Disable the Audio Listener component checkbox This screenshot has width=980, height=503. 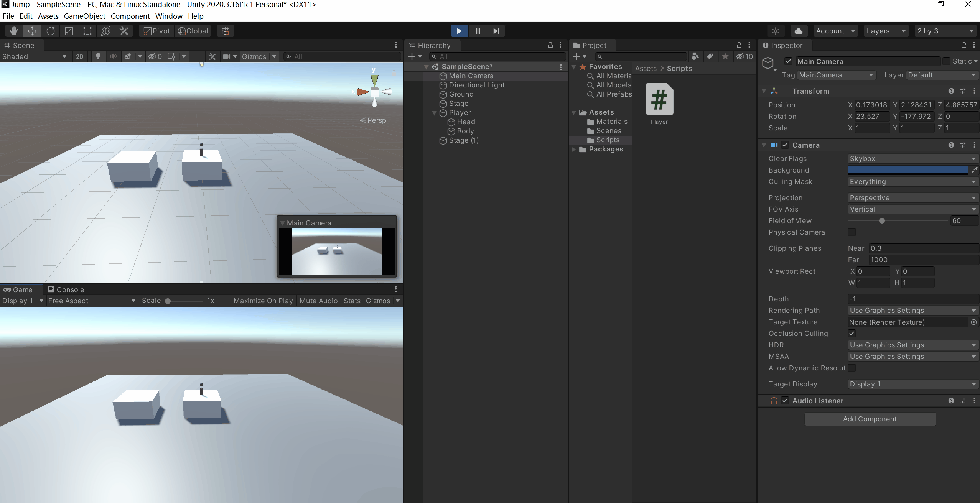point(785,401)
